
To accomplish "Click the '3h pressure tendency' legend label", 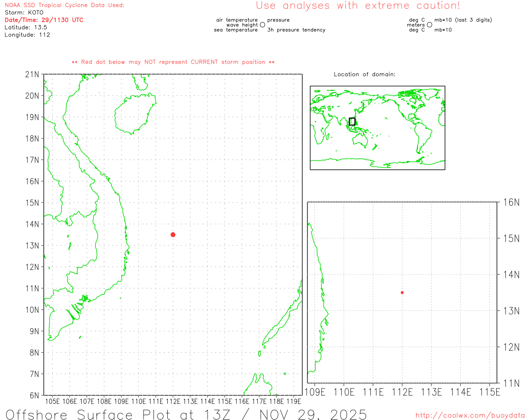I will coord(296,30).
